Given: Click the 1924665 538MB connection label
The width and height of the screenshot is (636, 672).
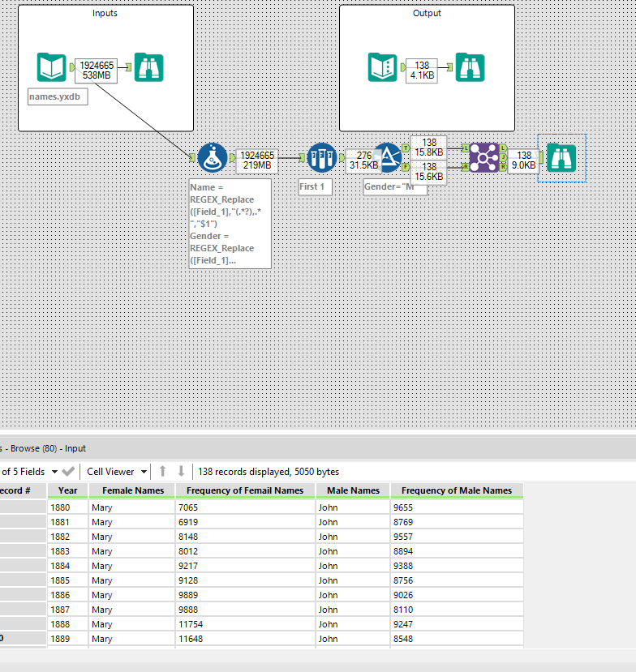Looking at the screenshot, I should click(97, 71).
